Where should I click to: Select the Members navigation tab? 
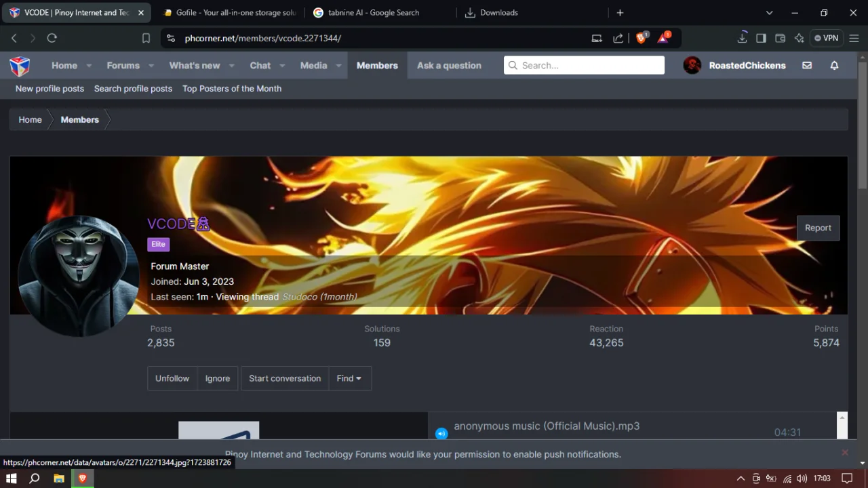tap(377, 66)
